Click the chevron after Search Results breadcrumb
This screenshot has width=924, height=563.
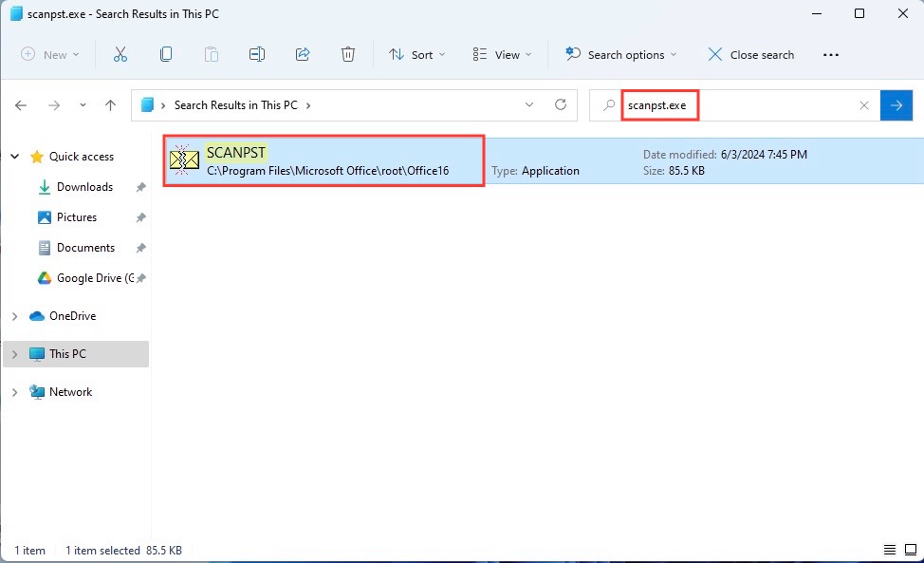308,105
